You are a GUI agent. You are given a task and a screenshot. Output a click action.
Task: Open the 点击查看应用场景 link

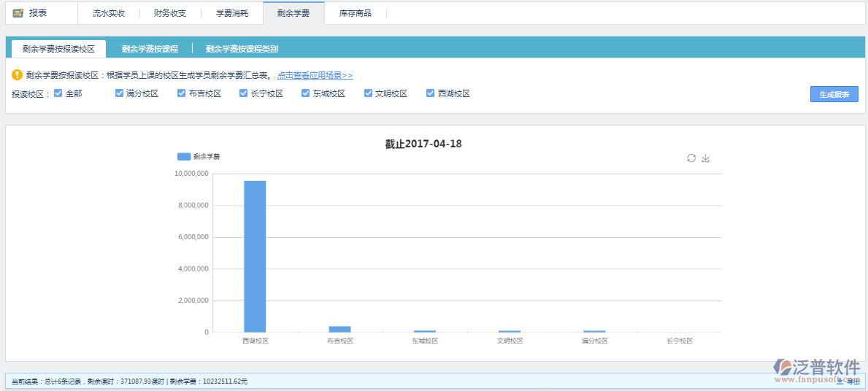(315, 75)
